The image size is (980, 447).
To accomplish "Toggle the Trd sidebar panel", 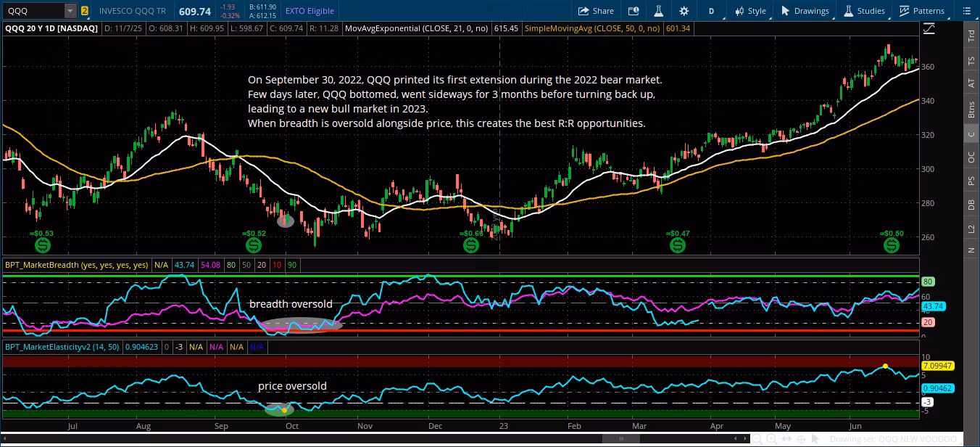I will (x=971, y=36).
